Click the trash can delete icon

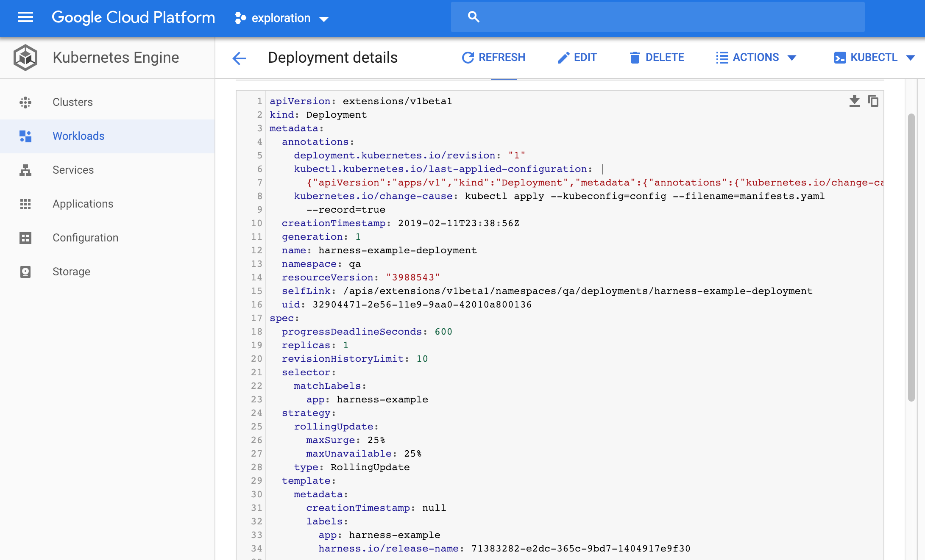[635, 58]
